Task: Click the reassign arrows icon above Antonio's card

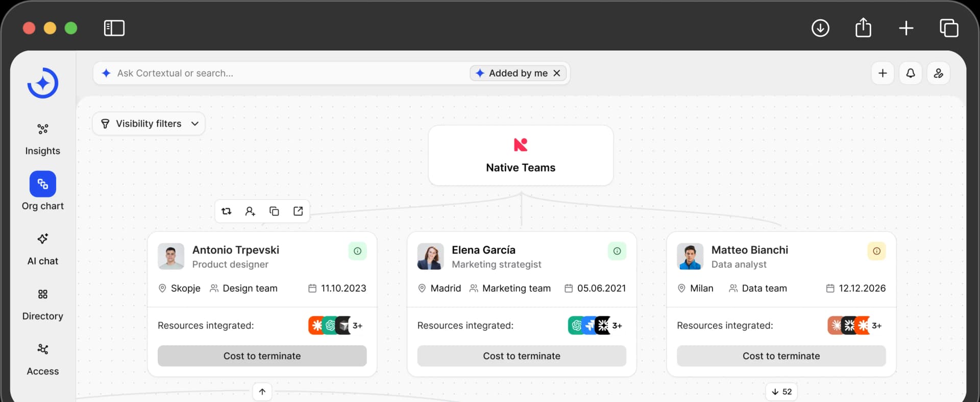Action: pos(227,211)
